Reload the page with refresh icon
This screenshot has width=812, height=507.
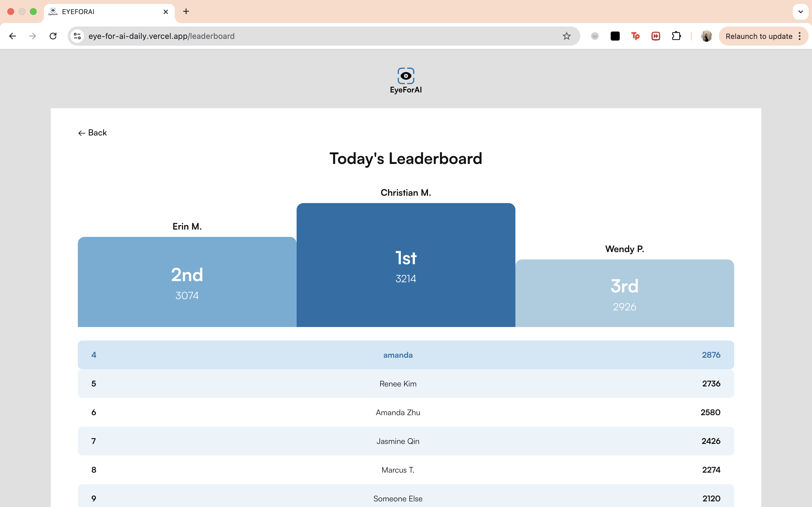coord(53,36)
